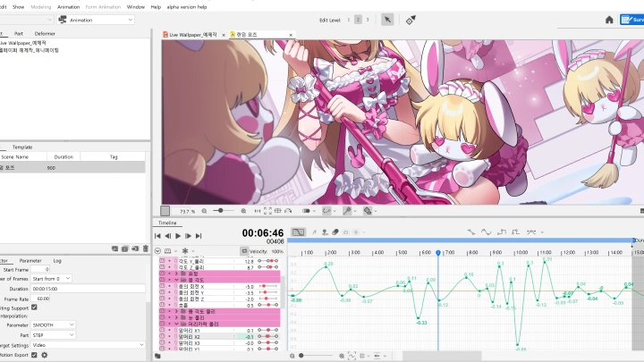Toggle graph editor view button
The width and height of the screenshot is (644, 362).
pos(298,232)
